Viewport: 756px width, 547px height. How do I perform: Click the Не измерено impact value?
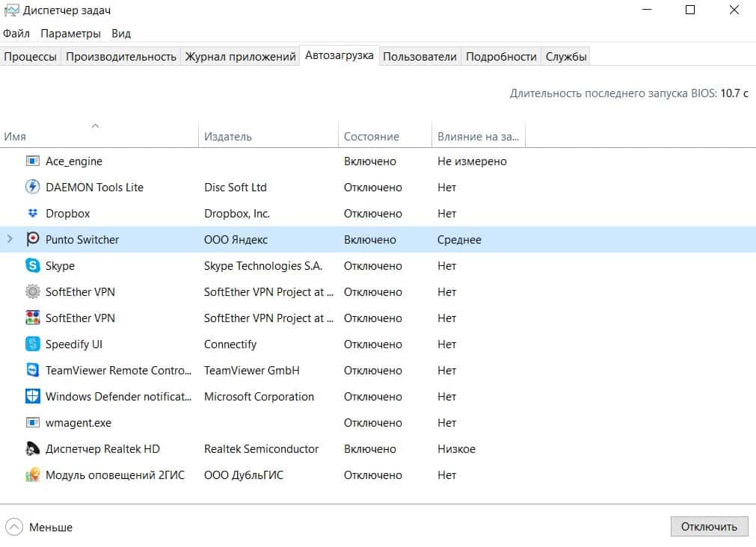pyautogui.click(x=472, y=161)
